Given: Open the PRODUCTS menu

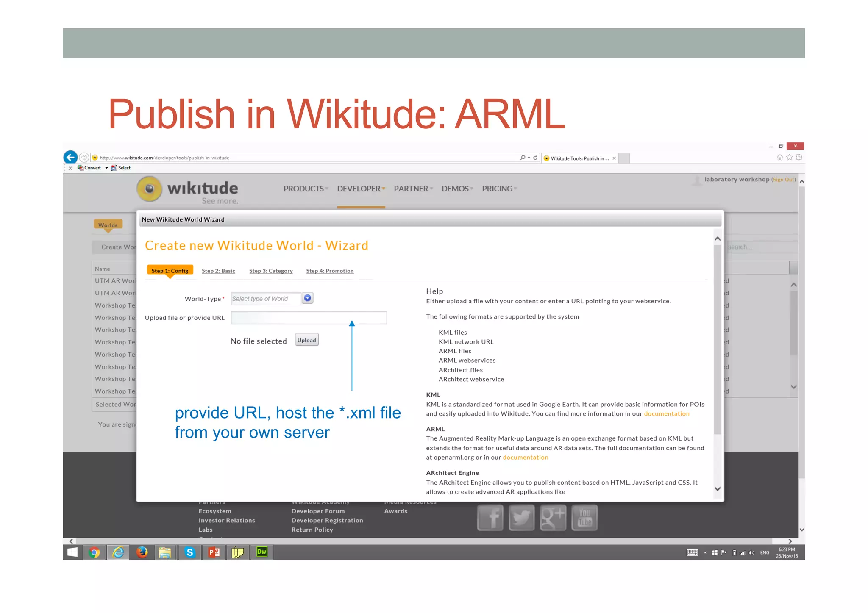Looking at the screenshot, I should 306,189.
